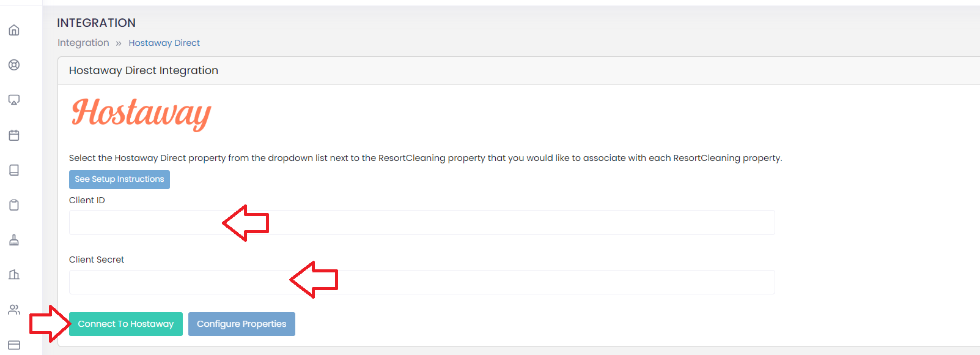Select the team members icon

point(13,309)
